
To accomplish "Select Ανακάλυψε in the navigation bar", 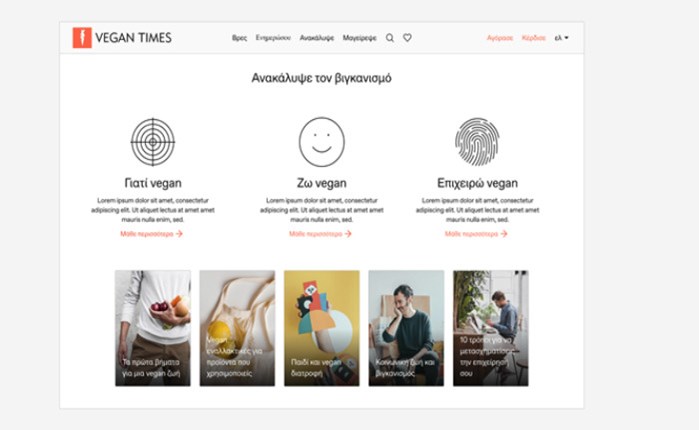I will (316, 38).
